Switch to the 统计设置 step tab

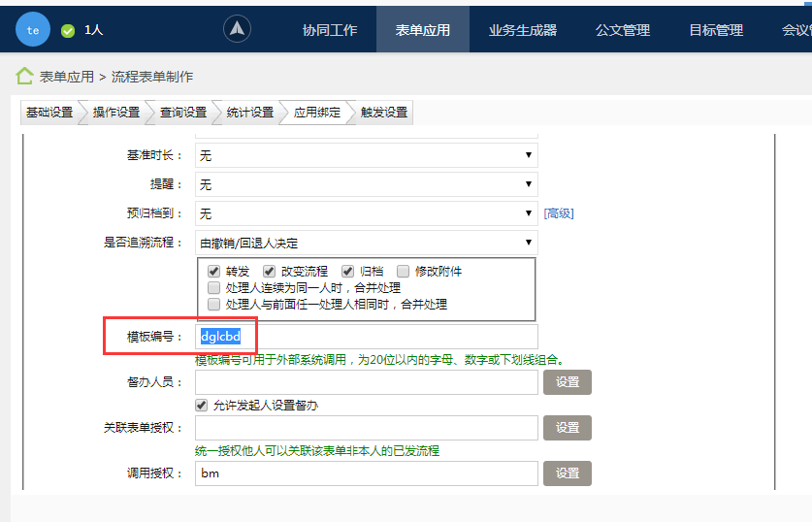click(x=250, y=113)
